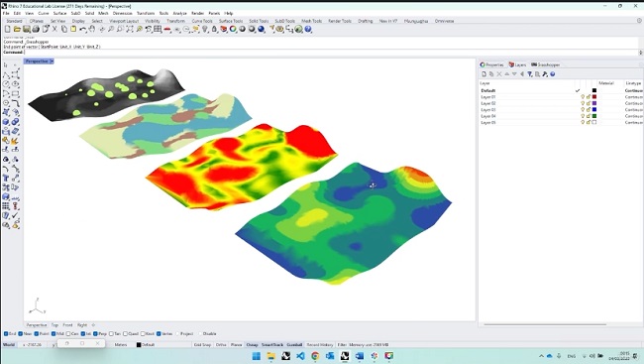The image size is (644, 364).
Task: Select the Pan hand tool
Action: coord(92,29)
